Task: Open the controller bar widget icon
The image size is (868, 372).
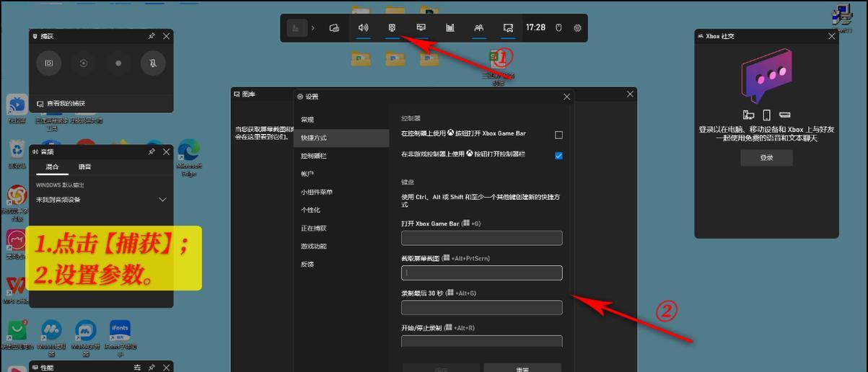Action: point(508,28)
